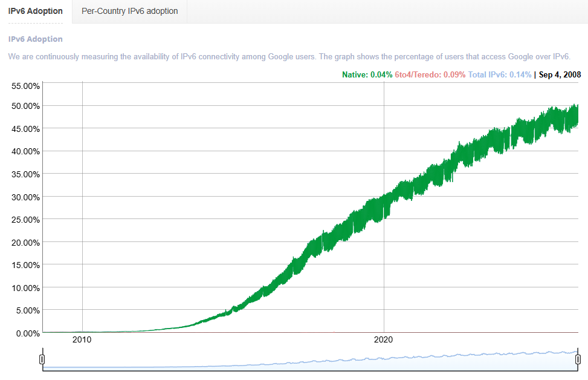Click the 'IPv6 Adoption' section heading
This screenshot has width=588, height=380.
(x=36, y=39)
